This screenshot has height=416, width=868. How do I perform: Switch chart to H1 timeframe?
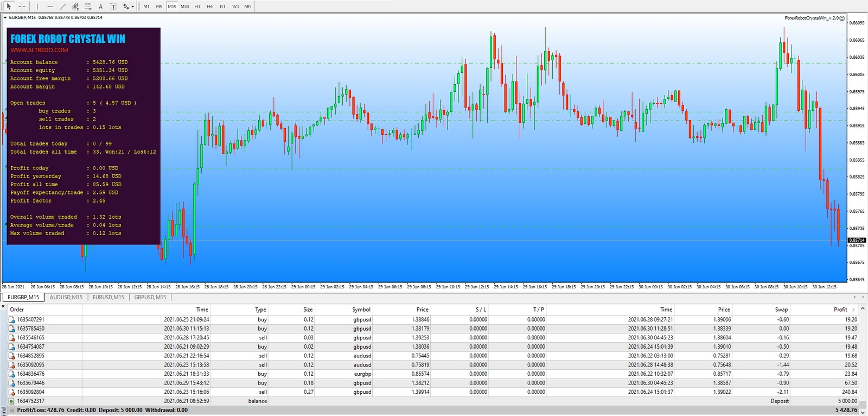[197, 7]
